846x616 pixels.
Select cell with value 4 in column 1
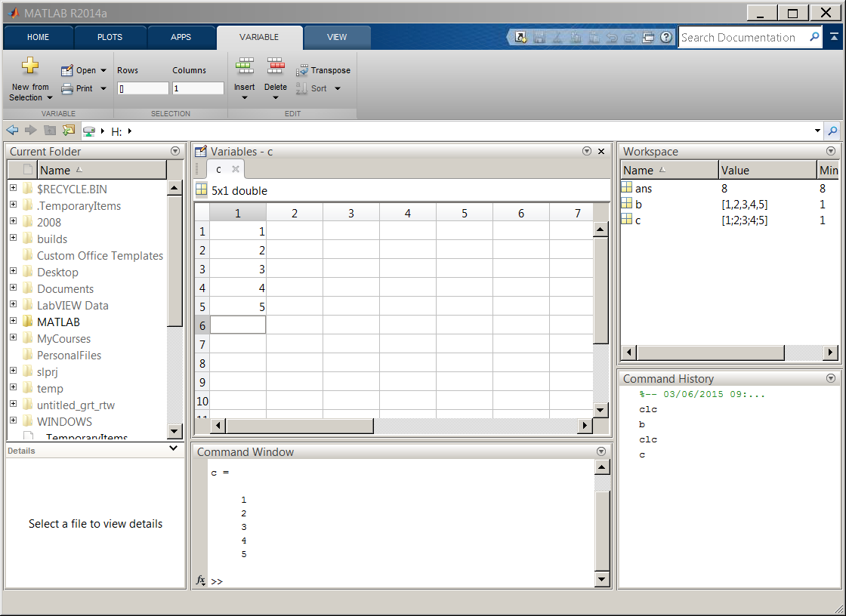238,288
